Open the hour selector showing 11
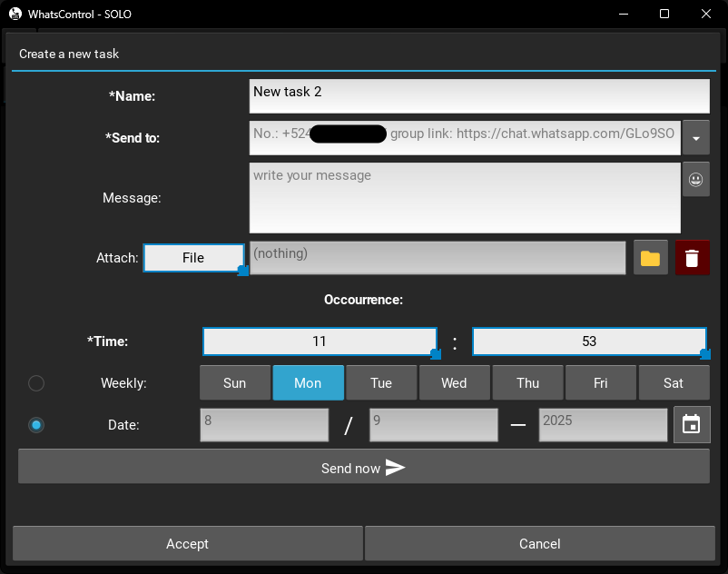Screen dimensions: 728x574 (x=319, y=341)
